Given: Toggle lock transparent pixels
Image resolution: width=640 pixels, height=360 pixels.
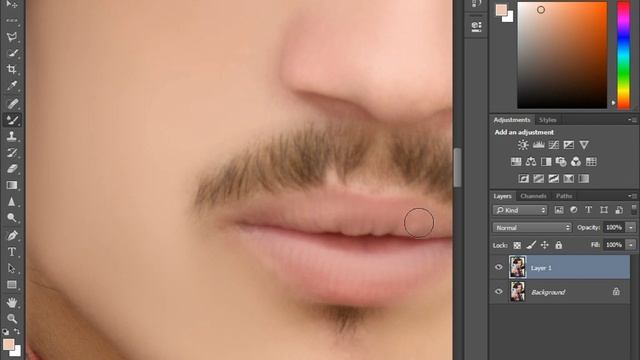Looking at the screenshot, I should [517, 245].
